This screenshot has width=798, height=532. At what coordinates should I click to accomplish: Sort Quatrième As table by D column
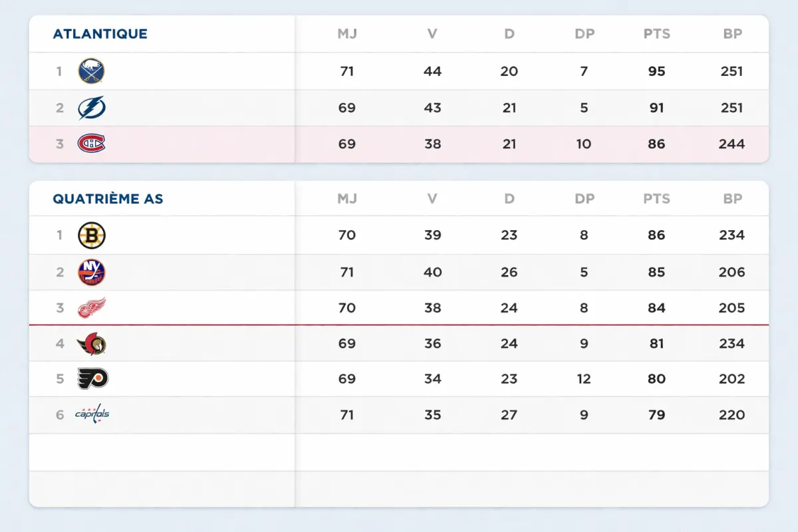click(509, 199)
